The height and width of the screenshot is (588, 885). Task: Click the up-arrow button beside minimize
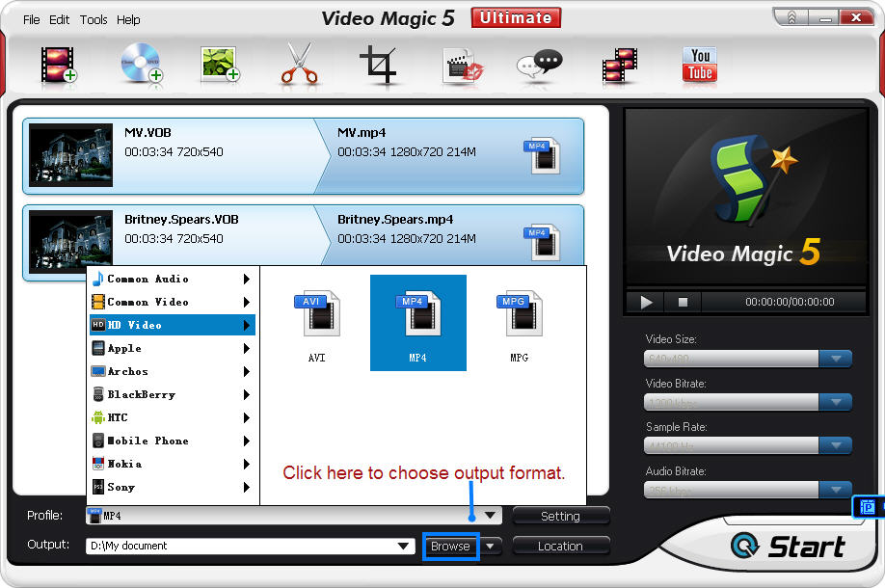(791, 18)
